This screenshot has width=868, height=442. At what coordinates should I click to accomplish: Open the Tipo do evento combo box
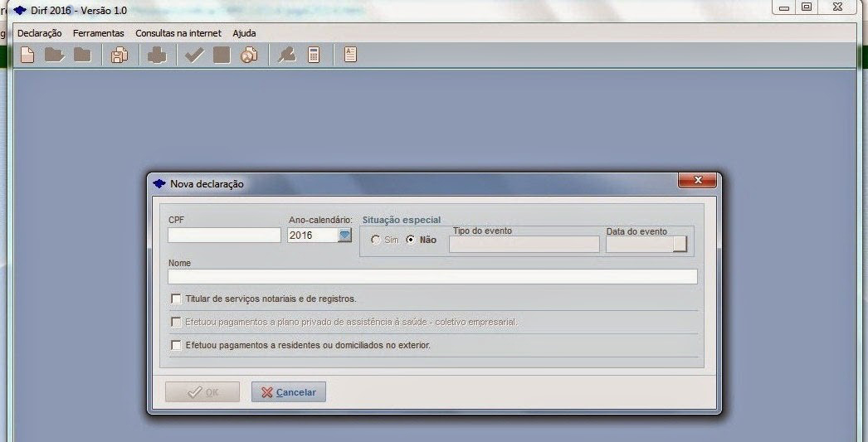coord(524,244)
